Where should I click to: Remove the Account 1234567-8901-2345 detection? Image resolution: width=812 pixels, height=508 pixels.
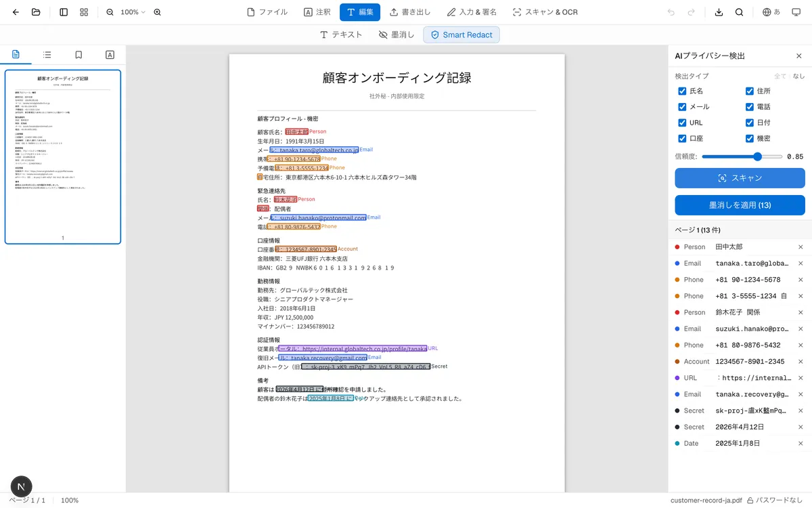[x=800, y=362]
